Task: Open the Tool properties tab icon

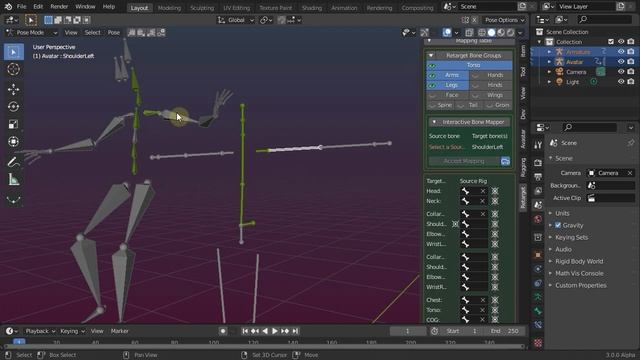Action: point(538,145)
